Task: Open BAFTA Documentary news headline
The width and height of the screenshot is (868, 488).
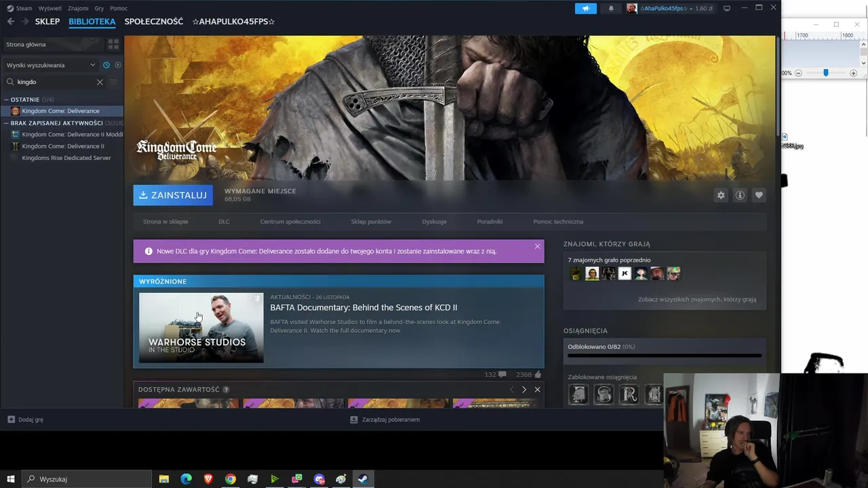Action: [363, 308]
